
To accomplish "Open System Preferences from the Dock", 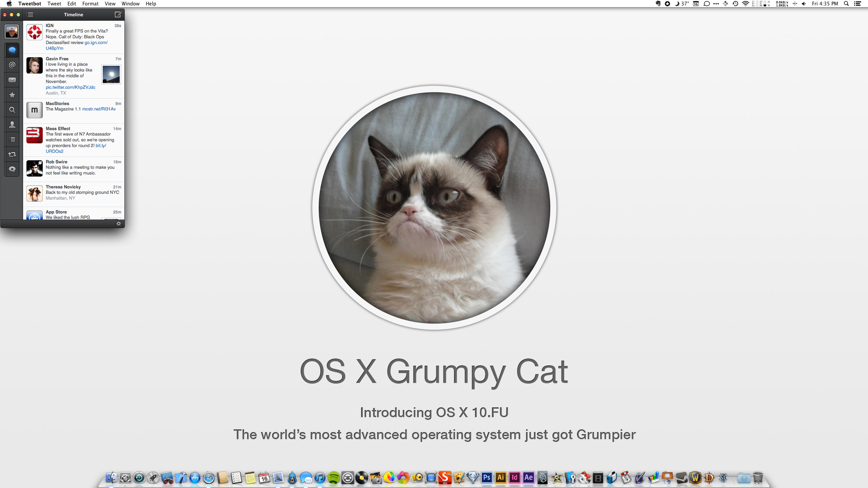I will tap(125, 478).
